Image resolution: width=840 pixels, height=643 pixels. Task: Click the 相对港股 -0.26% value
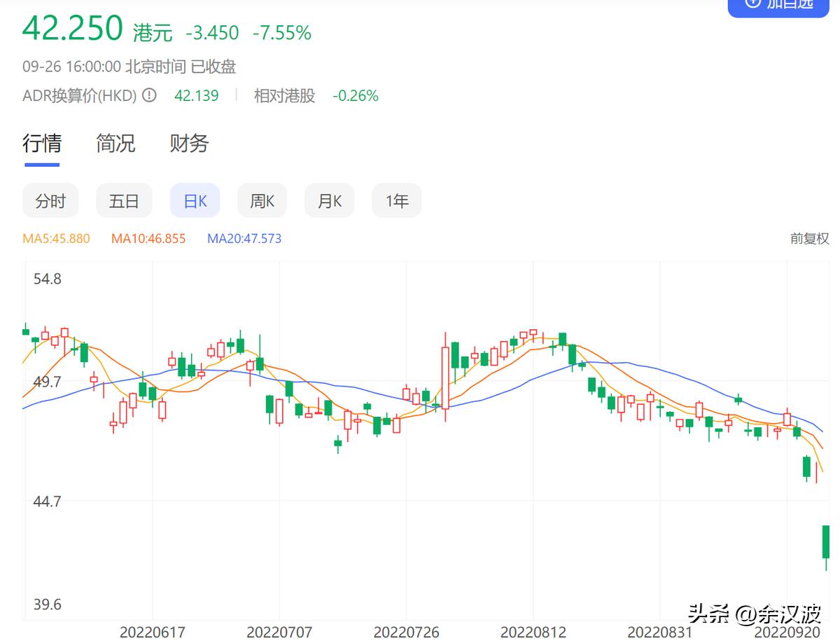coord(356,95)
